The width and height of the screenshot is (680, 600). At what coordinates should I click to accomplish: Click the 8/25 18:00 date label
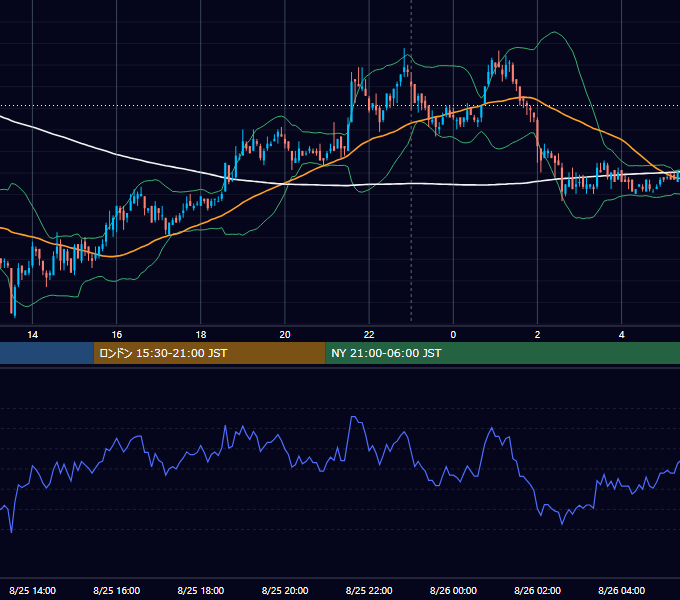tap(201, 590)
